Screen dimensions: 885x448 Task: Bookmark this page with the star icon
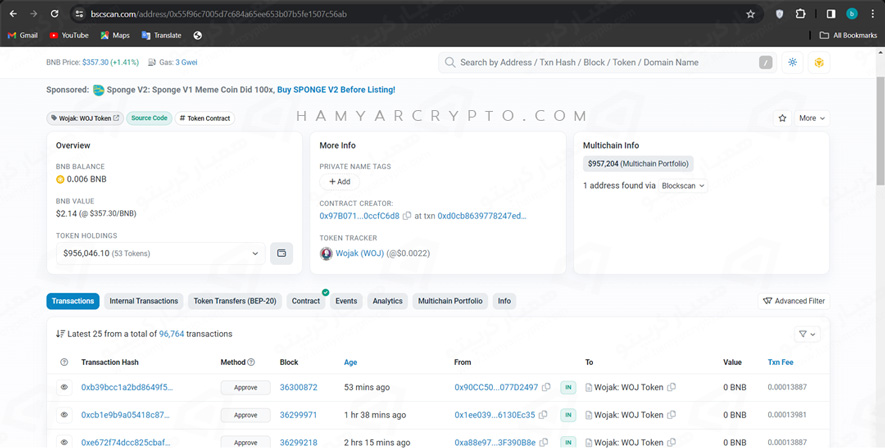click(750, 14)
